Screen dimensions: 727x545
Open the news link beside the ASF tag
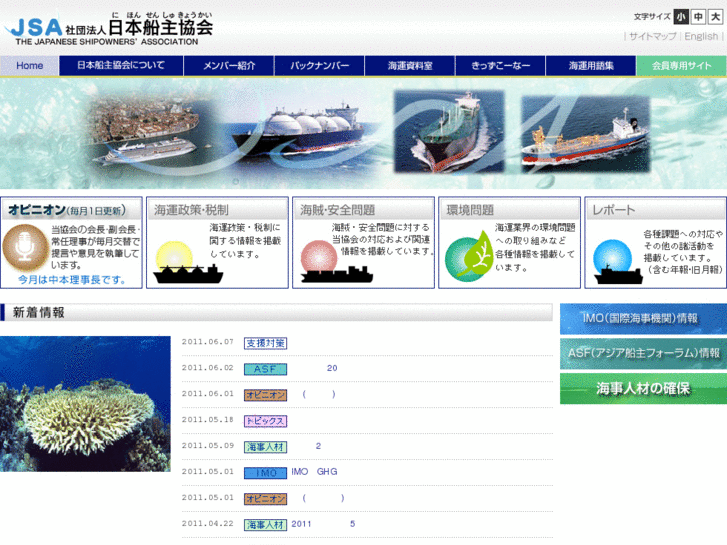point(332,368)
